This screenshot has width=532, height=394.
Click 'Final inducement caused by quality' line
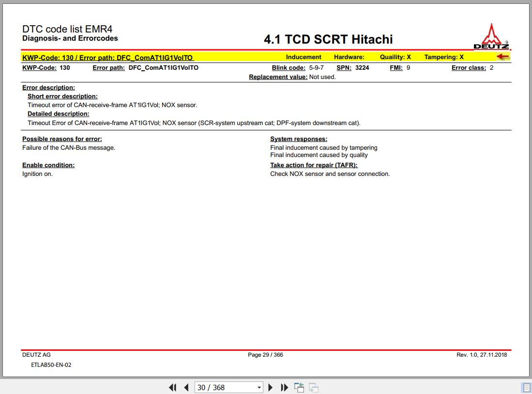click(319, 155)
